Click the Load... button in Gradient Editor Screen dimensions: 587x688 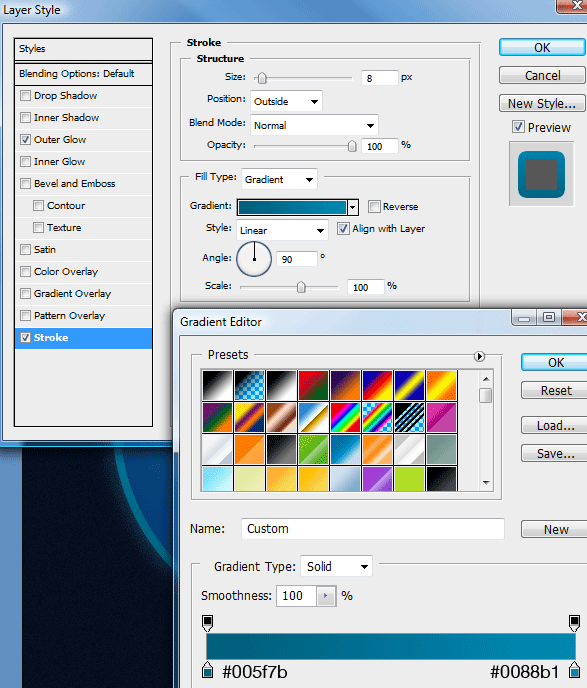tap(555, 425)
